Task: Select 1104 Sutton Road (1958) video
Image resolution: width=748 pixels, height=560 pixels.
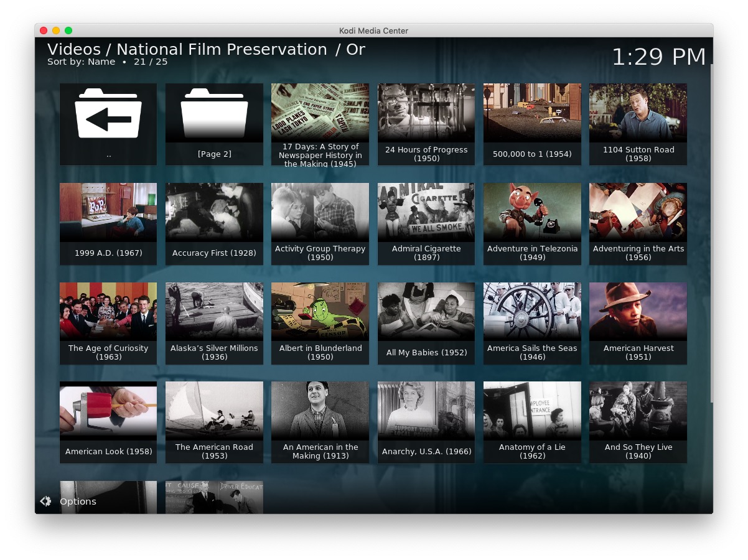Action: pyautogui.click(x=638, y=124)
